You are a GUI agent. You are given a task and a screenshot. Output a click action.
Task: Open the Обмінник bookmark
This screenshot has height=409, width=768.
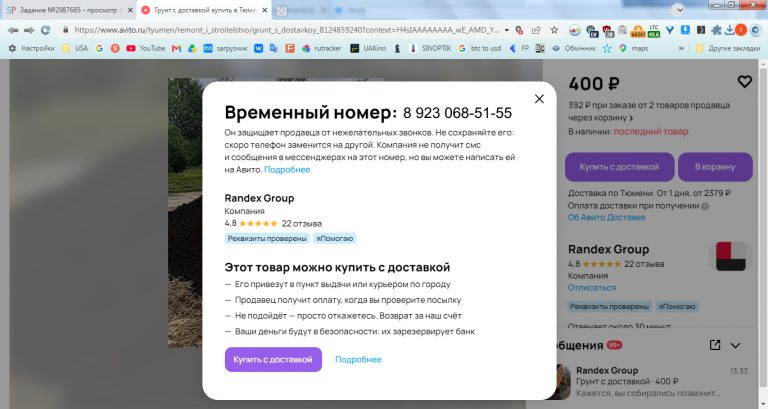click(x=574, y=48)
